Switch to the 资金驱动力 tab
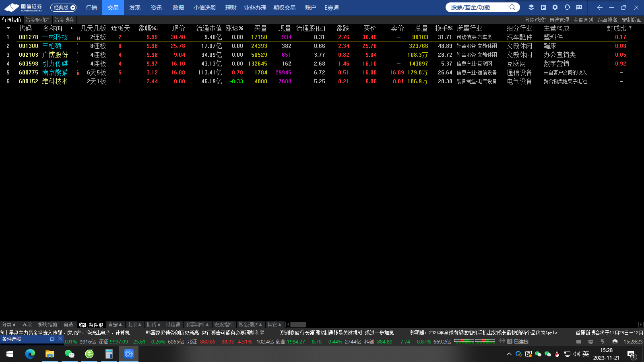 (37, 20)
